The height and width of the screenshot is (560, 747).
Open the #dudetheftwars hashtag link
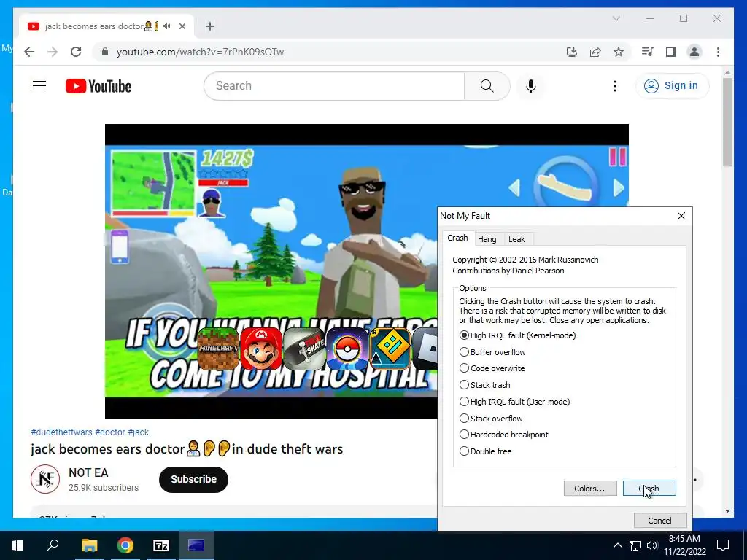(61, 432)
